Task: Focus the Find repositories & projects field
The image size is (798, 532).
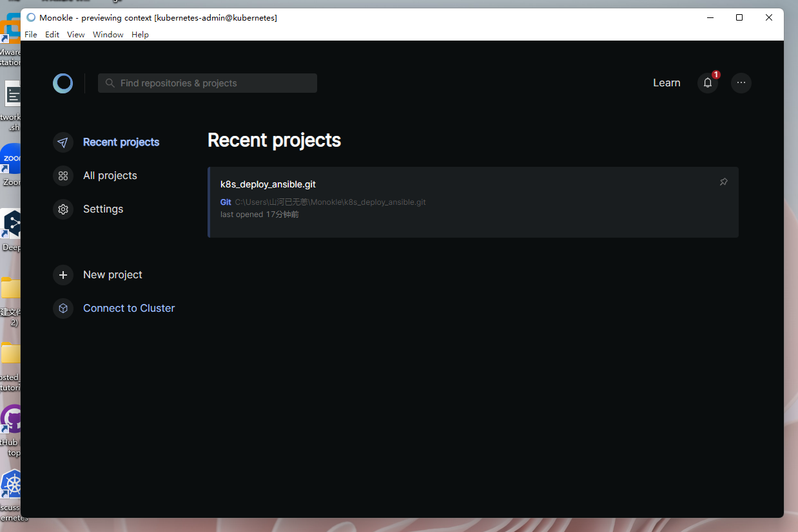Action: (208, 83)
